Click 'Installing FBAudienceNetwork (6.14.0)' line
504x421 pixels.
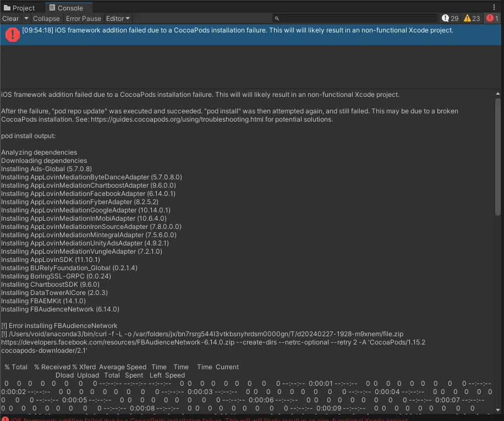[x=60, y=309]
